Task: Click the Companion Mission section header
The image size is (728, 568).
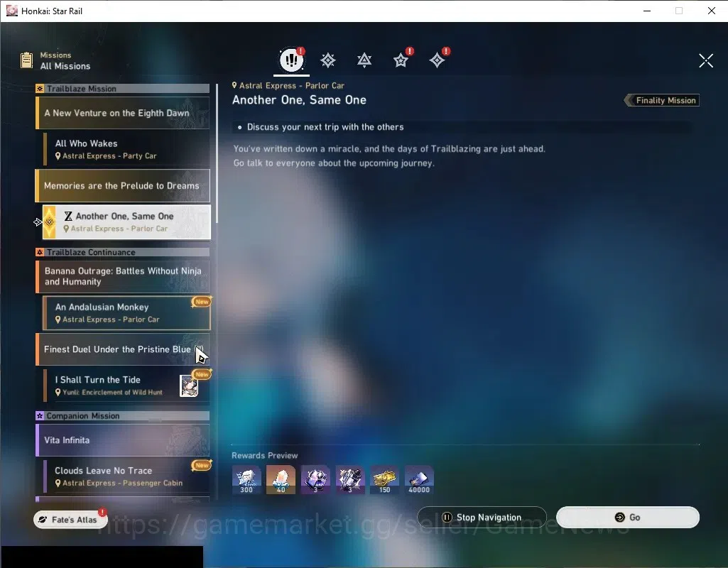Action: tap(123, 416)
